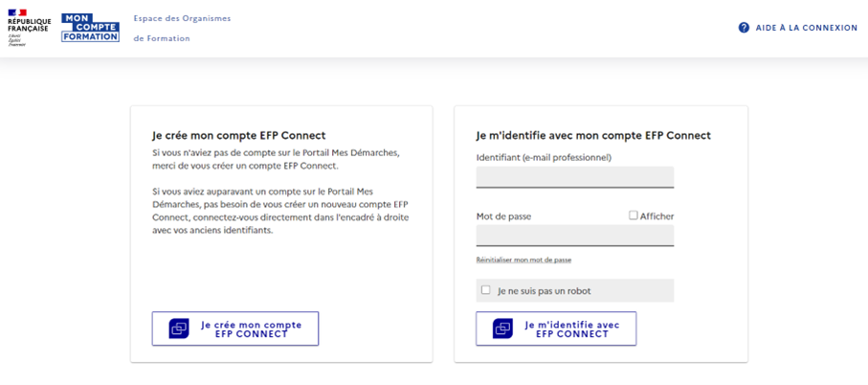The image size is (868, 385).
Task: Click the question mark help icon
Action: coord(744,28)
